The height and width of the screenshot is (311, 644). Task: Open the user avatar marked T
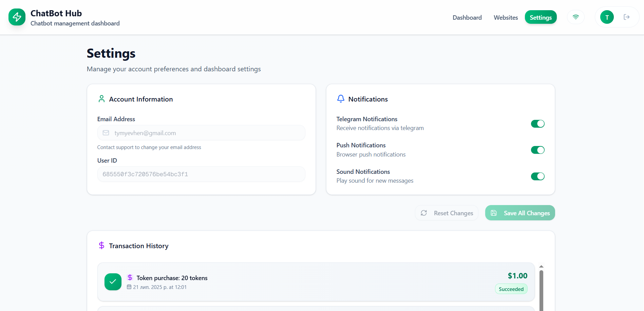pyautogui.click(x=607, y=17)
